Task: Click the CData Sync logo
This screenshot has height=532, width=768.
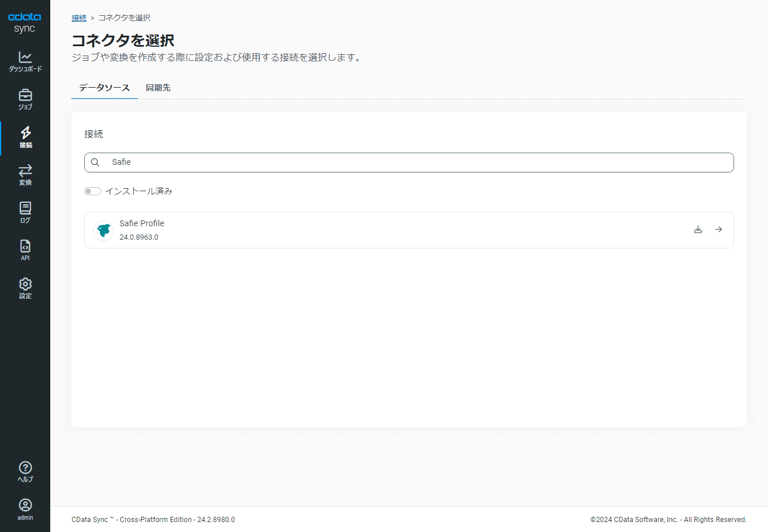Action: click(x=25, y=23)
